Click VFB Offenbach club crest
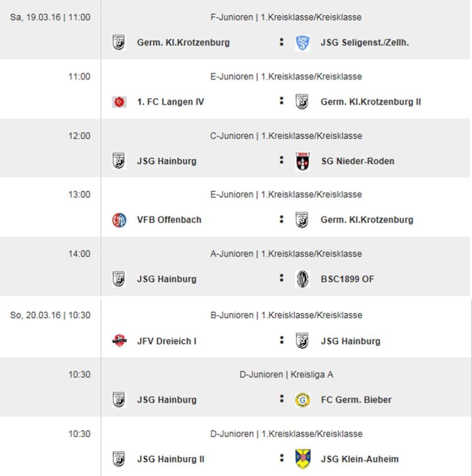This screenshot has height=476, width=472. [119, 220]
